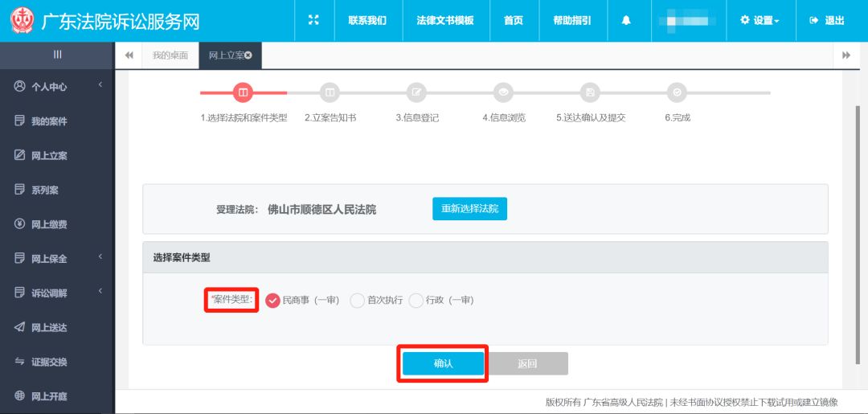Image resolution: width=868 pixels, height=414 pixels.
Task: Click the 网上立案 edit icon
Action: 20,155
